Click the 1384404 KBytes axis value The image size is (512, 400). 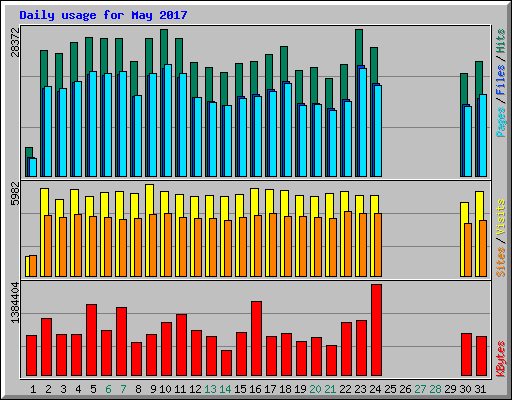tap(16, 303)
